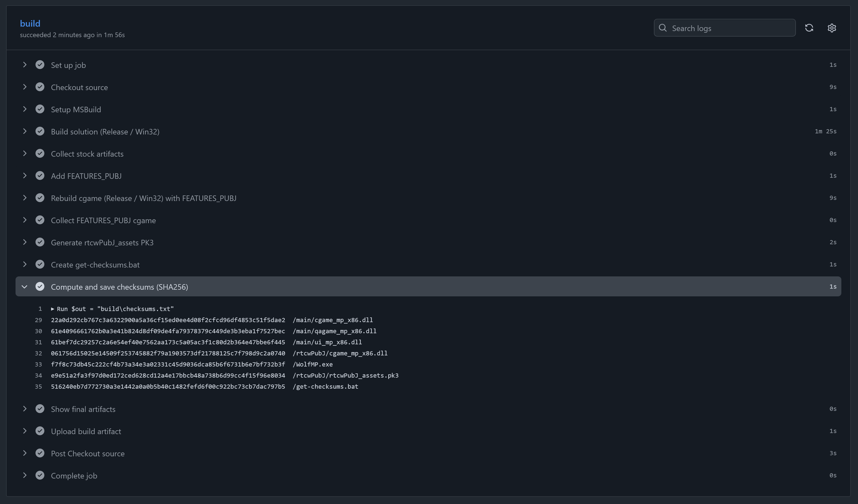Image resolution: width=858 pixels, height=504 pixels.
Task: Click the /get-checksums.bat checksum line
Action: point(205,386)
